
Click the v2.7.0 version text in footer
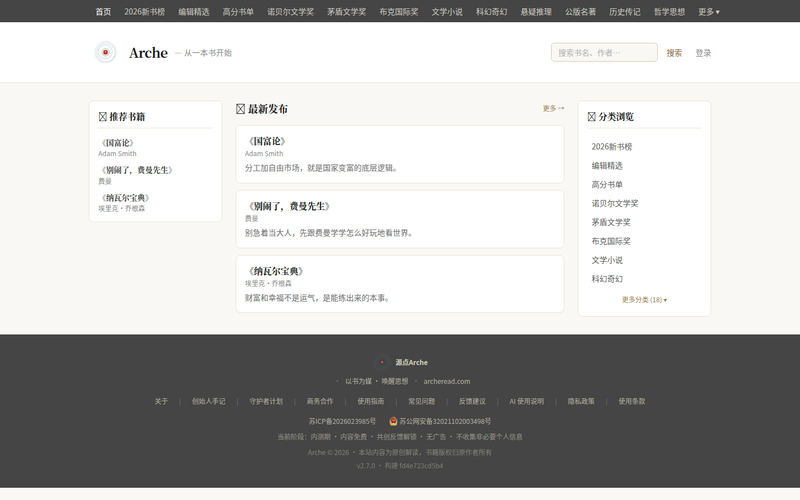[x=366, y=466]
